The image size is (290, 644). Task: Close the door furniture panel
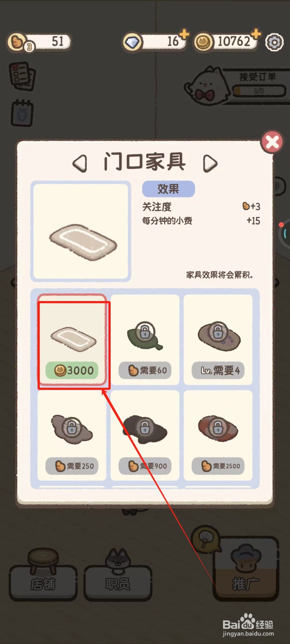coord(272,142)
